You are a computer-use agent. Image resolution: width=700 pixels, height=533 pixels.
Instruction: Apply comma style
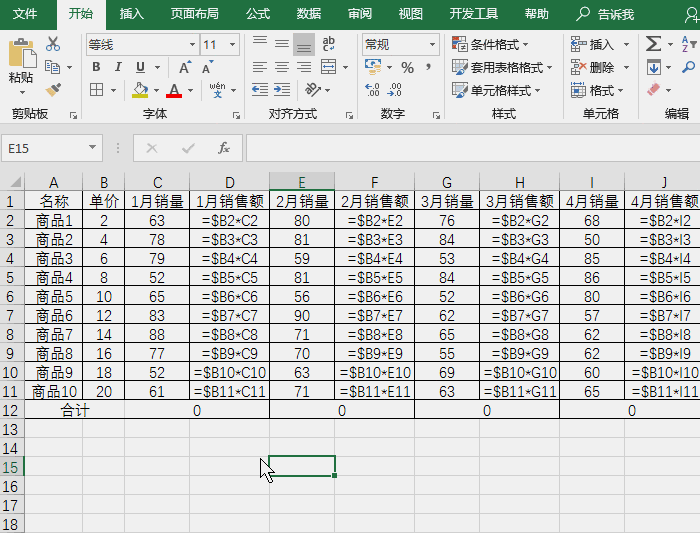(428, 67)
